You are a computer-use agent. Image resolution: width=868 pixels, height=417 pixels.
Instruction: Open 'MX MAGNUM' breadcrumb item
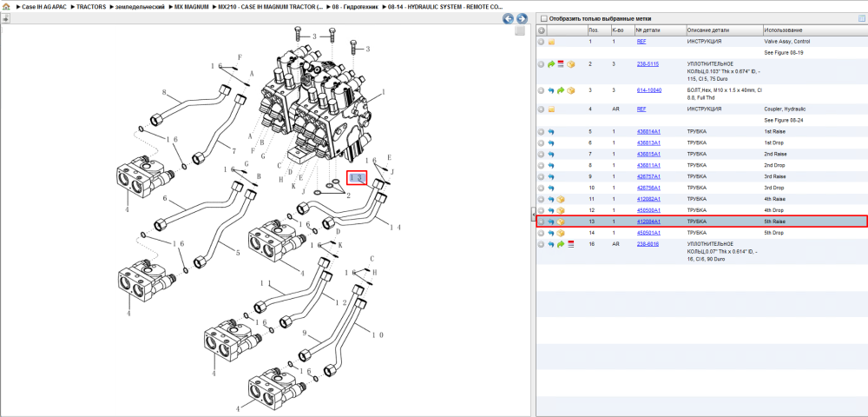191,7
